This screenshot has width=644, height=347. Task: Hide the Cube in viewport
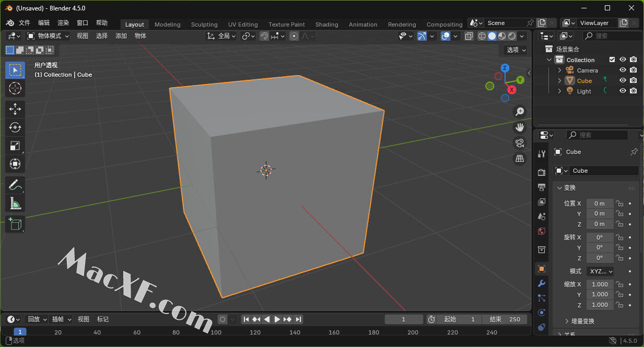(x=623, y=80)
